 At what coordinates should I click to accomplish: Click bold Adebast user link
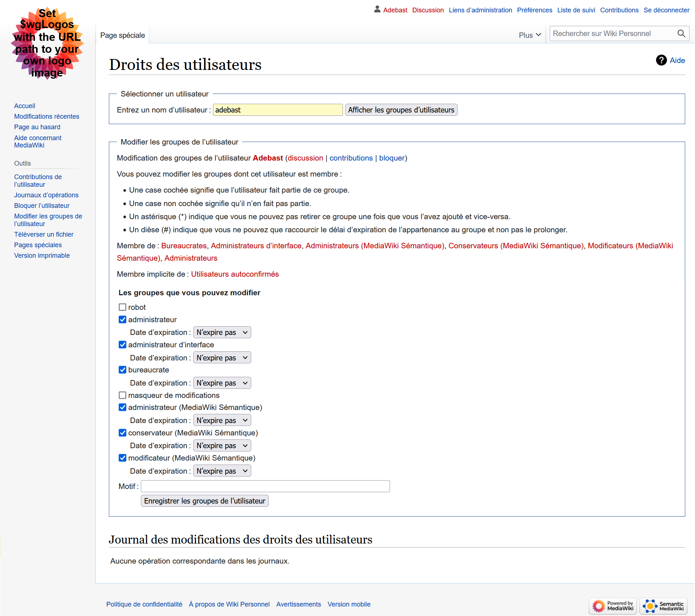[268, 158]
